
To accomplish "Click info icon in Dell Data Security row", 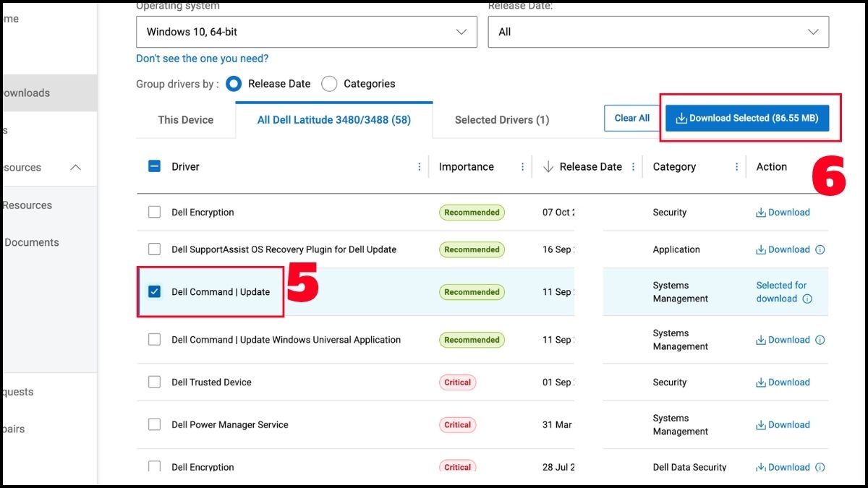I will point(820,467).
